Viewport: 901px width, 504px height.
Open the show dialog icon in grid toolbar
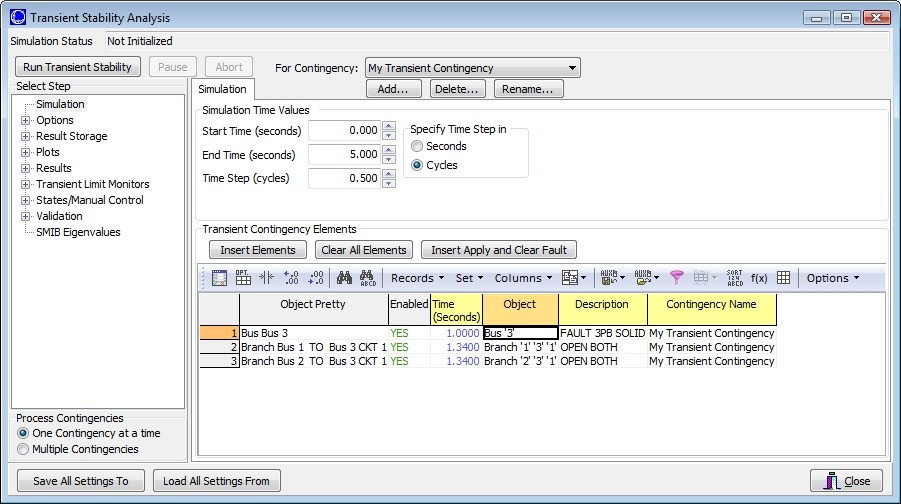pyautogui.click(x=219, y=278)
